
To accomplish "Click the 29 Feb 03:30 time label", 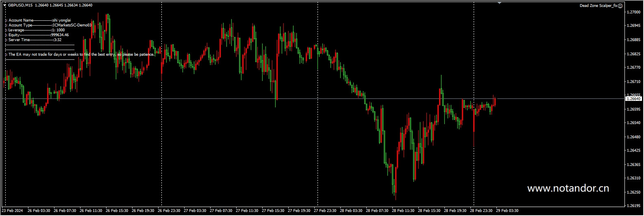I will coord(507,211).
